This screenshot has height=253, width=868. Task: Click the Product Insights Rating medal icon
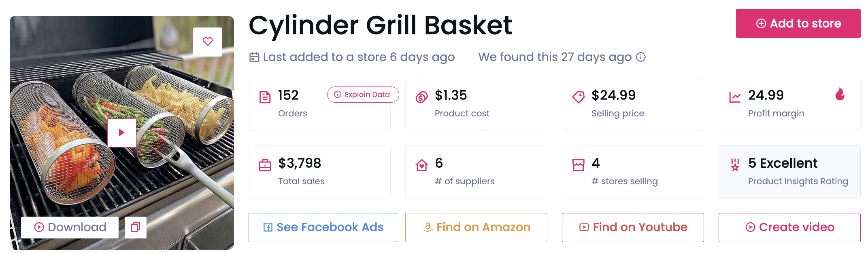pyautogui.click(x=735, y=165)
